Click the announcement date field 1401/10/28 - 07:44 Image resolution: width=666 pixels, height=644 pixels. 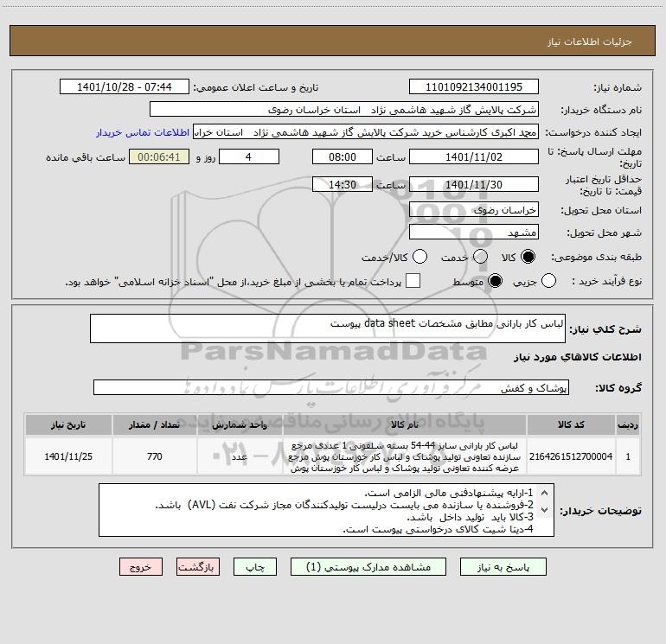point(125,86)
